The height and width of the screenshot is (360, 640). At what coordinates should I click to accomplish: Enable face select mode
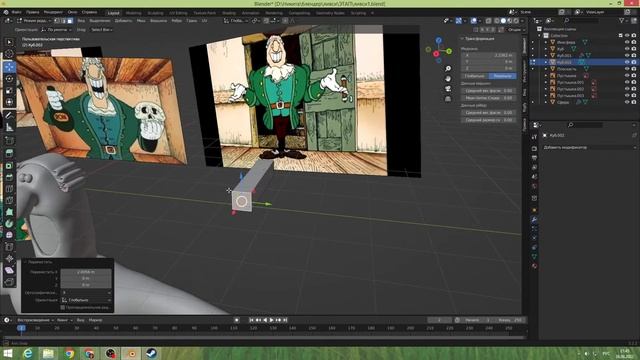pos(70,20)
